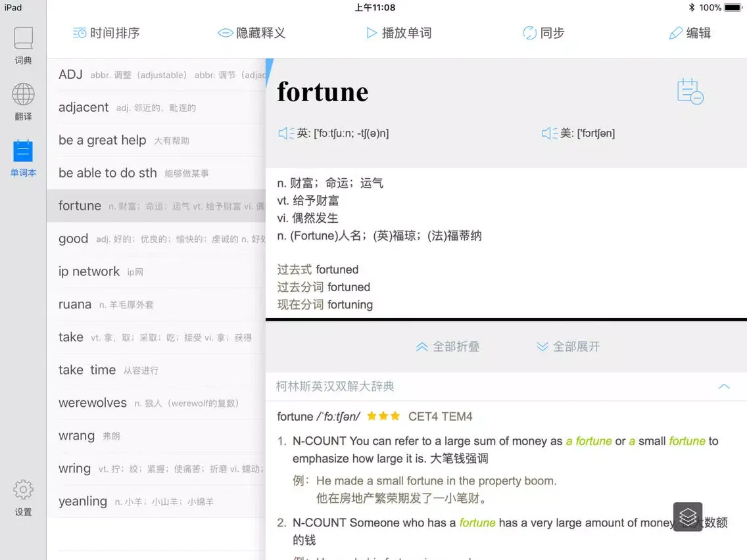Click example sentence about property boom
Image resolution: width=747 pixels, height=560 pixels.
(x=436, y=481)
